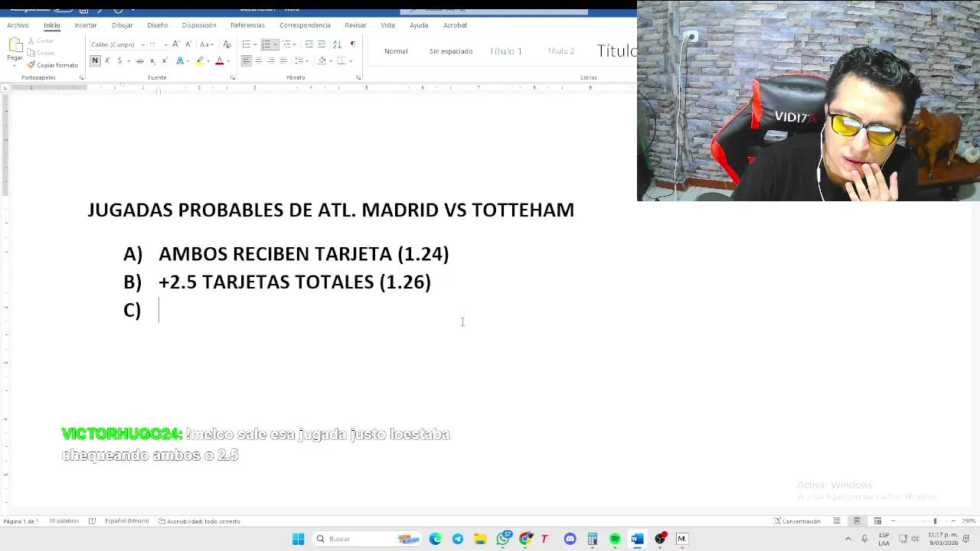Switch to the Insertar tab
Screen dimensions: 980x551
point(86,25)
